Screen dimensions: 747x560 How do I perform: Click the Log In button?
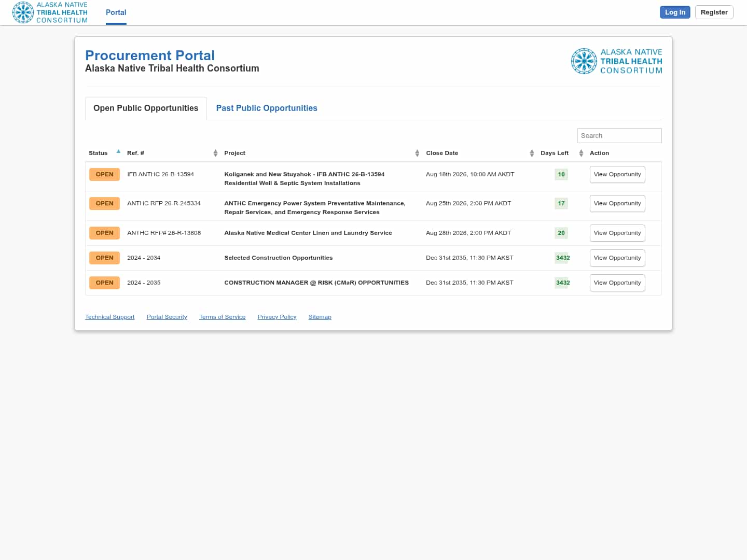click(675, 12)
